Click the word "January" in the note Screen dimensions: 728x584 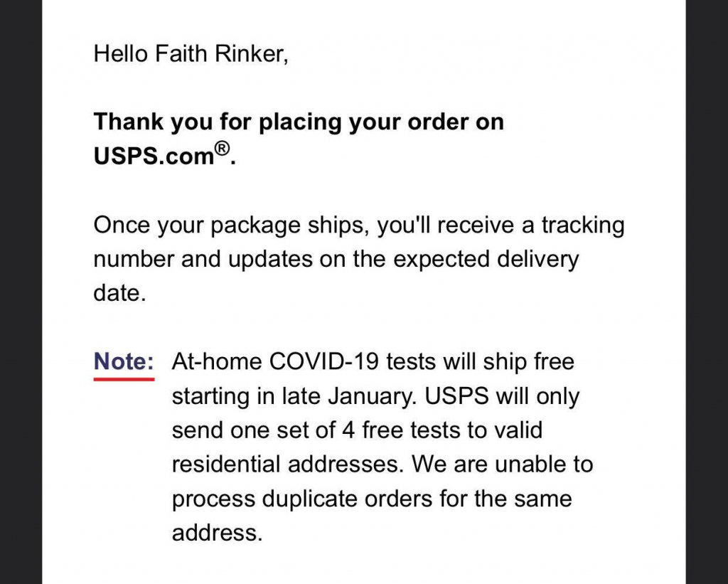click(372, 395)
